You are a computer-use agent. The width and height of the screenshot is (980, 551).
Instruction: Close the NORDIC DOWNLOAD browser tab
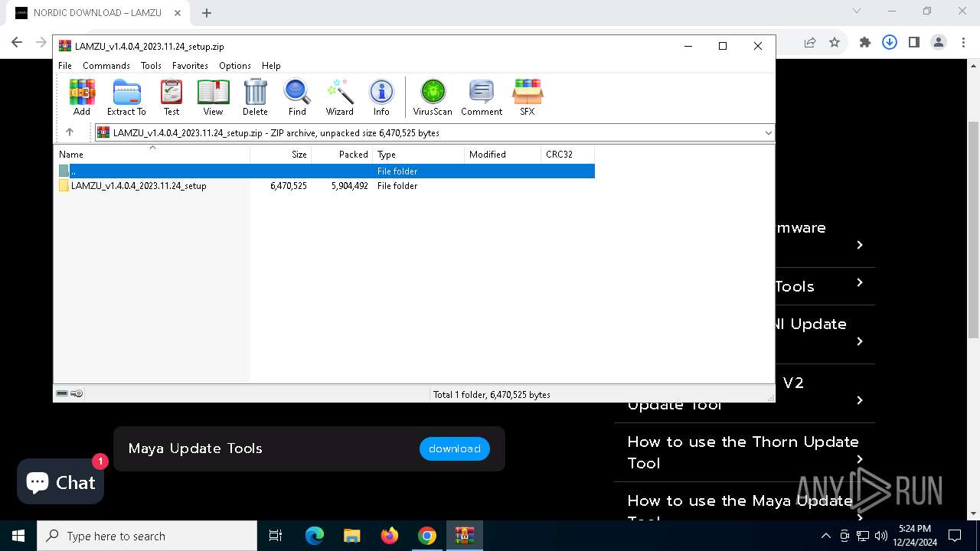pyautogui.click(x=177, y=13)
